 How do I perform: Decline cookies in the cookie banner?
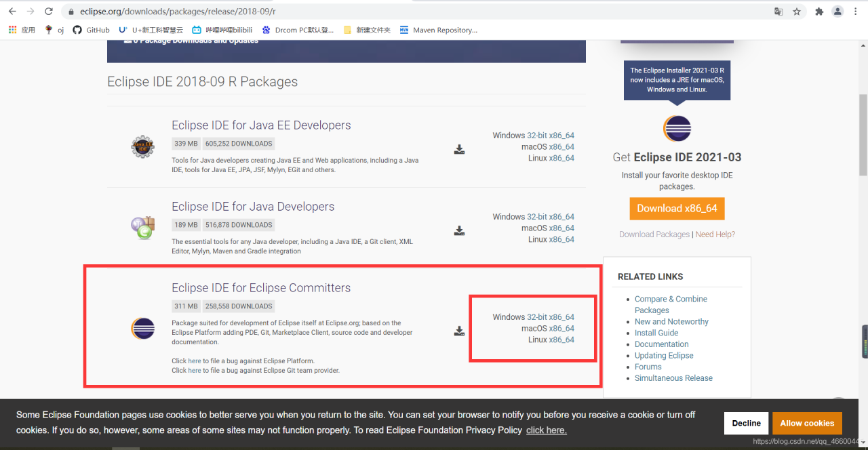pos(746,423)
